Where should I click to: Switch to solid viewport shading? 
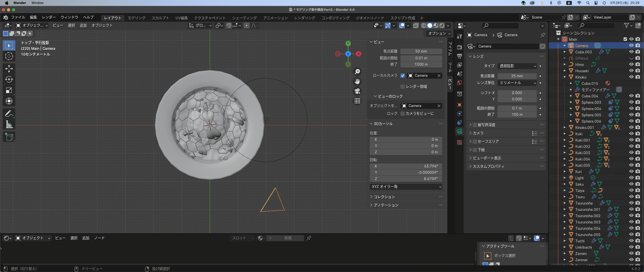coord(429,25)
